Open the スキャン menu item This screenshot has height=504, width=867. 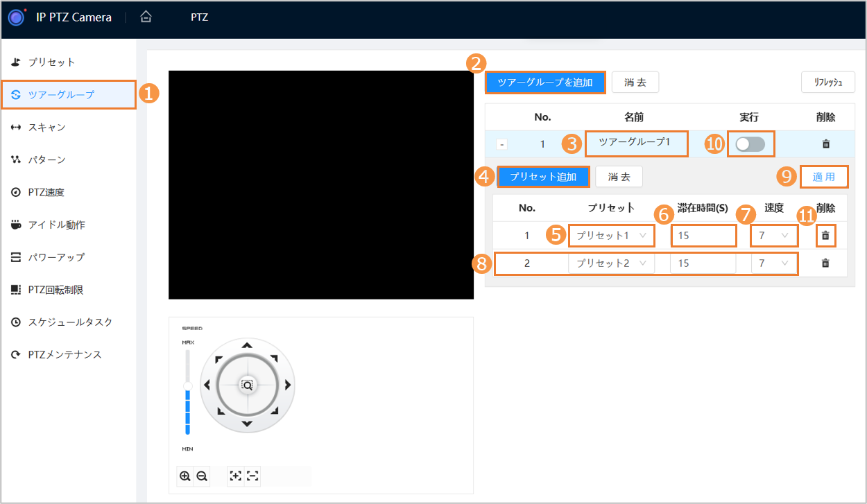(x=47, y=128)
